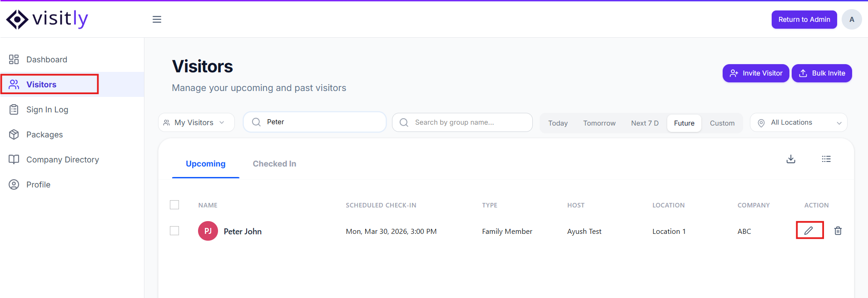
Task: Click the magnifier icon beside Peter
Action: point(256,122)
